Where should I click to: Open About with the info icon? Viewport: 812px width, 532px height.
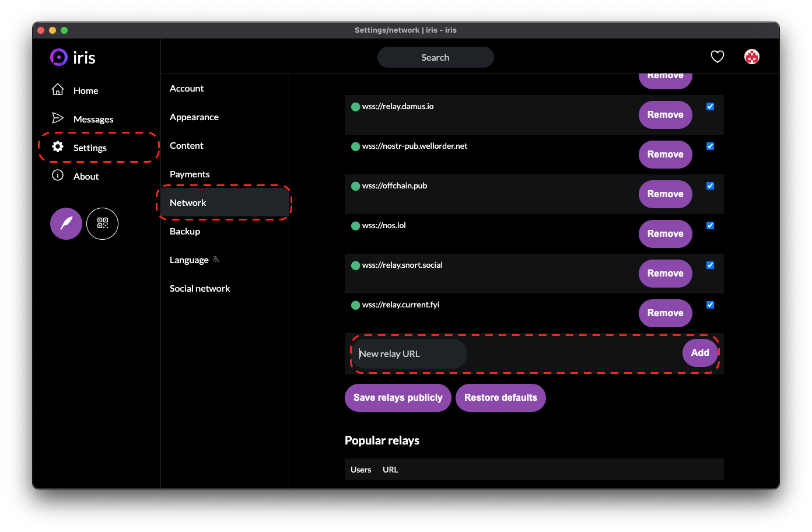(x=58, y=176)
